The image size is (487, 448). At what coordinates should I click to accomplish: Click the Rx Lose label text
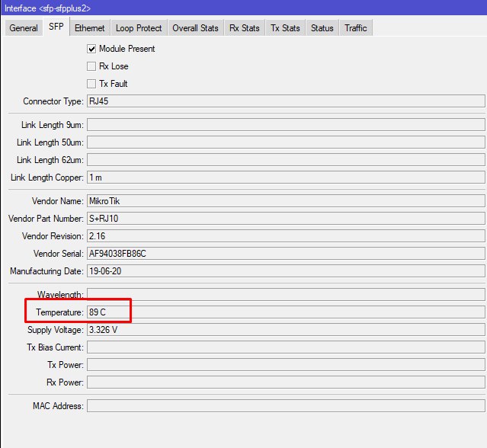[114, 66]
